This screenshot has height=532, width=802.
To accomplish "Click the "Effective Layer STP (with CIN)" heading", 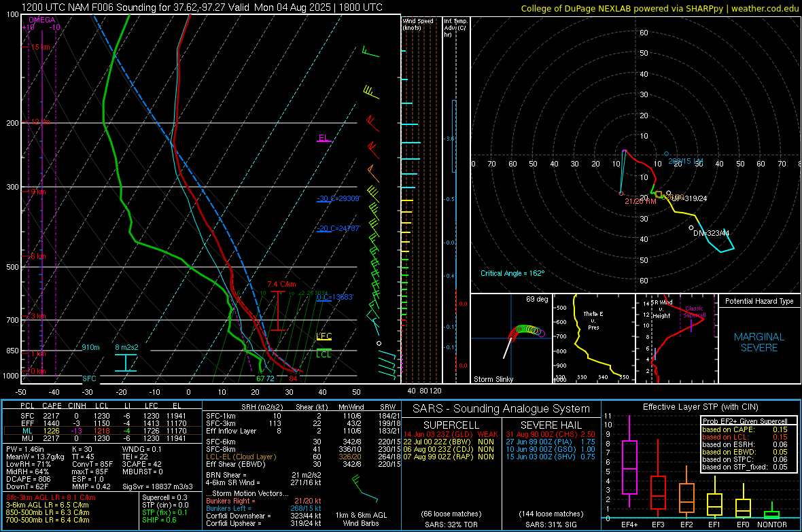I will tap(701, 407).
